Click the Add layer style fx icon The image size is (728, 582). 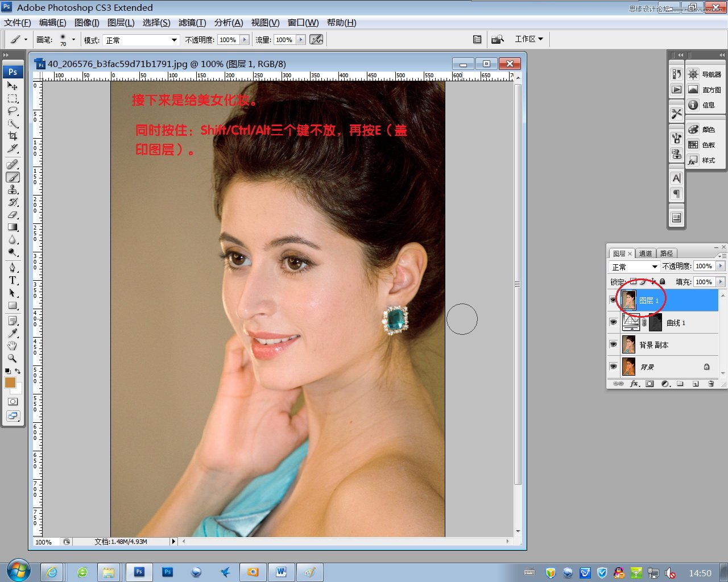point(634,384)
